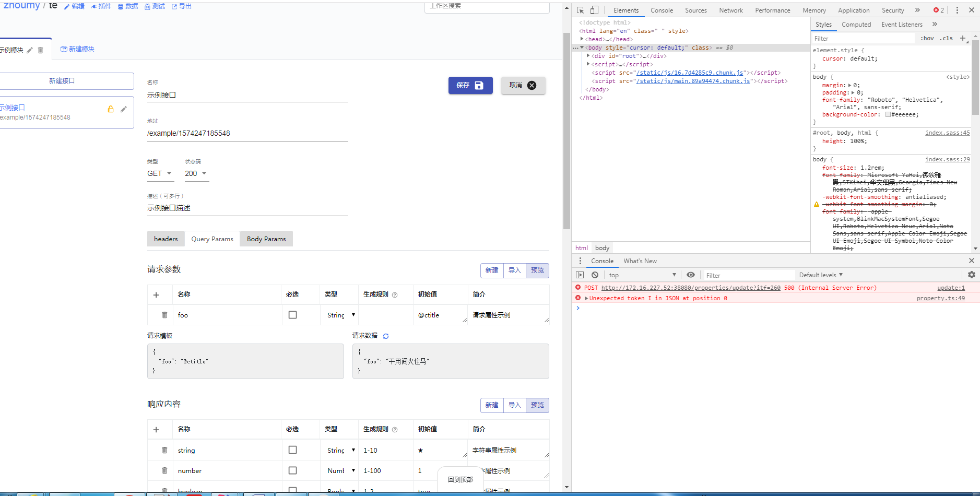Click the pencil icon on the 示例模块 tab
This screenshot has width=980, height=496.
coord(30,50)
